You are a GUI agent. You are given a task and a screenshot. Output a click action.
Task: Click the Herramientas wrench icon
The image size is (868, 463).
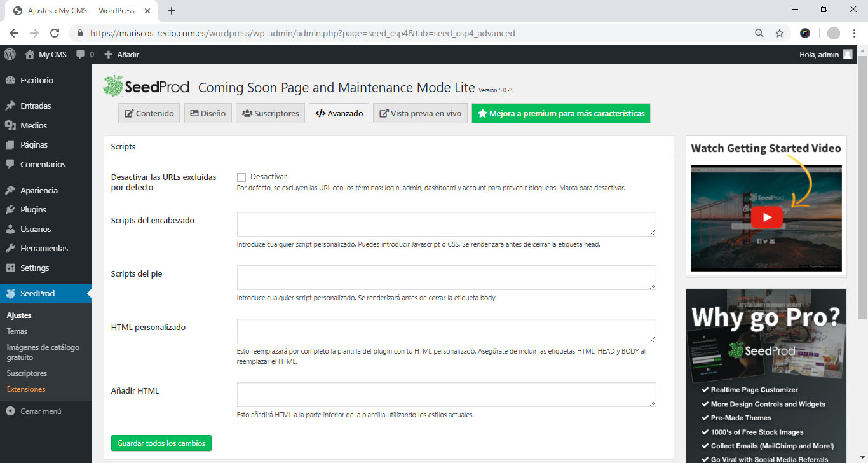[10, 248]
